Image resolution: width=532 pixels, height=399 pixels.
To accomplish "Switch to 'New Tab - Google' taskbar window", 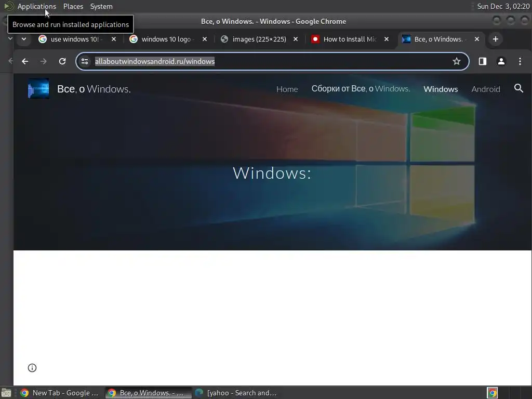I will click(x=59, y=393).
